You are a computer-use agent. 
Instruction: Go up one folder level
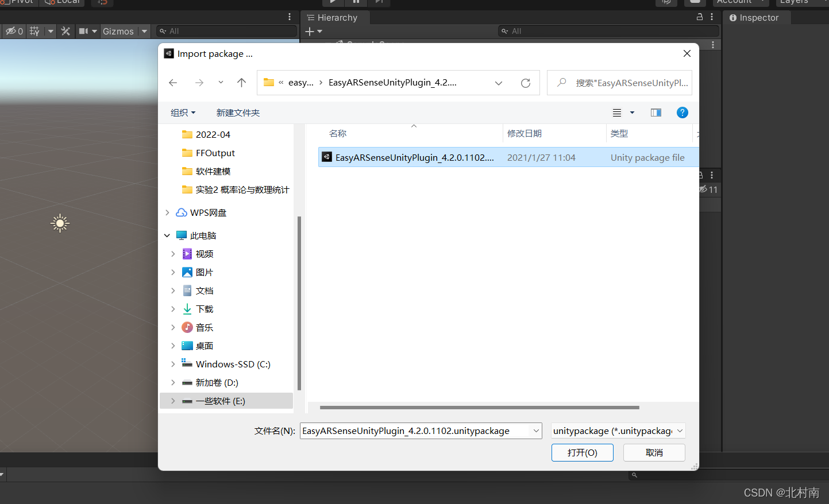[241, 83]
